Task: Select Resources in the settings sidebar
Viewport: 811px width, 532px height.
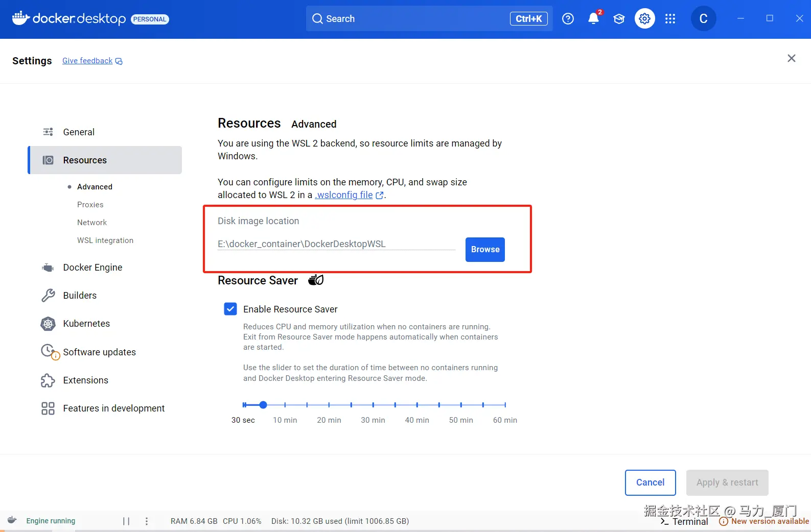Action: coord(105,160)
